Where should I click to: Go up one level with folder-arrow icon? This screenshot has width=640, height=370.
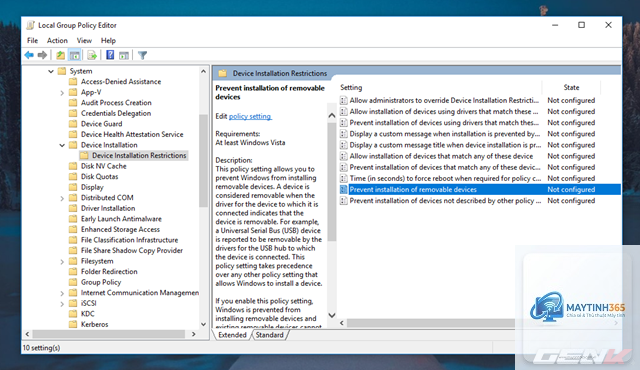pos(60,55)
